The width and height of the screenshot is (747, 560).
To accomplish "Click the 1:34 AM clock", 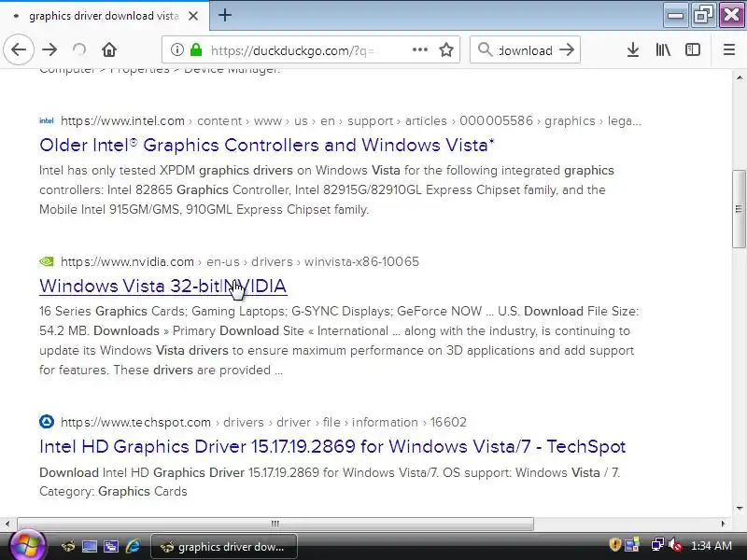I will [x=711, y=546].
